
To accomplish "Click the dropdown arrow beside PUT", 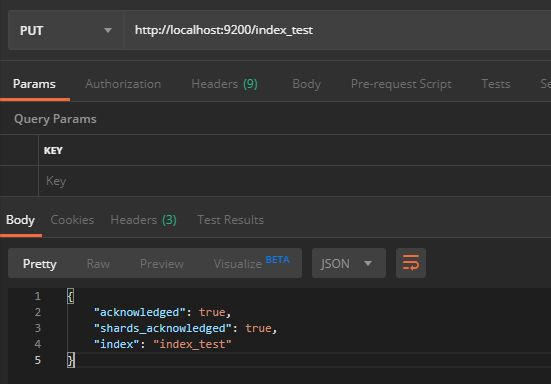I will [108, 31].
